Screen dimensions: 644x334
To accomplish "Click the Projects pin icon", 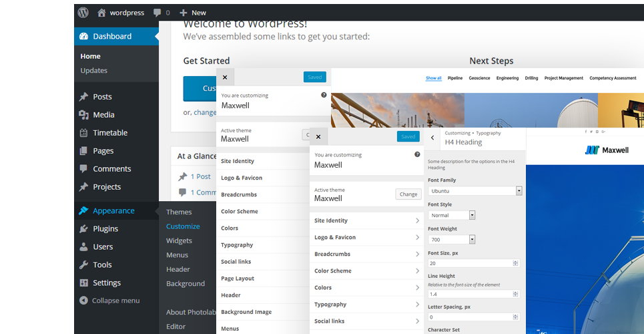I will click(x=84, y=187).
